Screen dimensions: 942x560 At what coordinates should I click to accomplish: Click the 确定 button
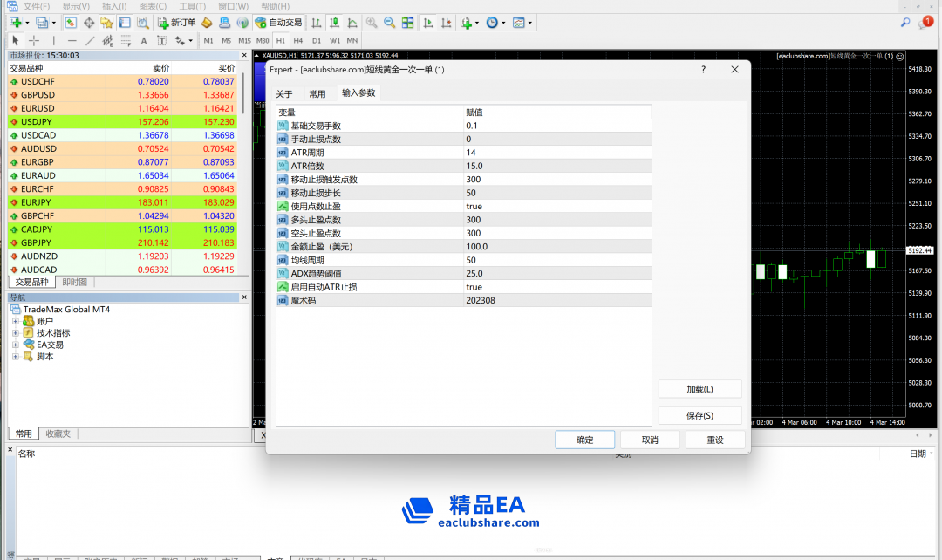tap(584, 440)
